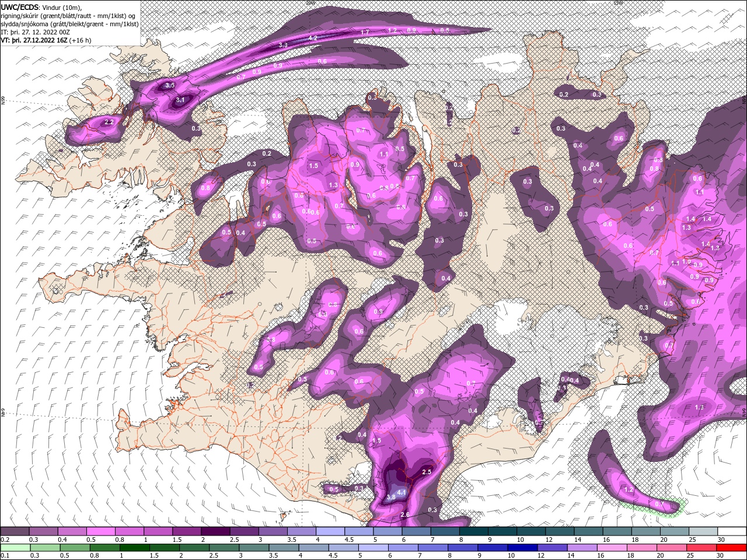Choose the bright red 30 swatch in lower legend
747x560 pixels.
pos(731,548)
